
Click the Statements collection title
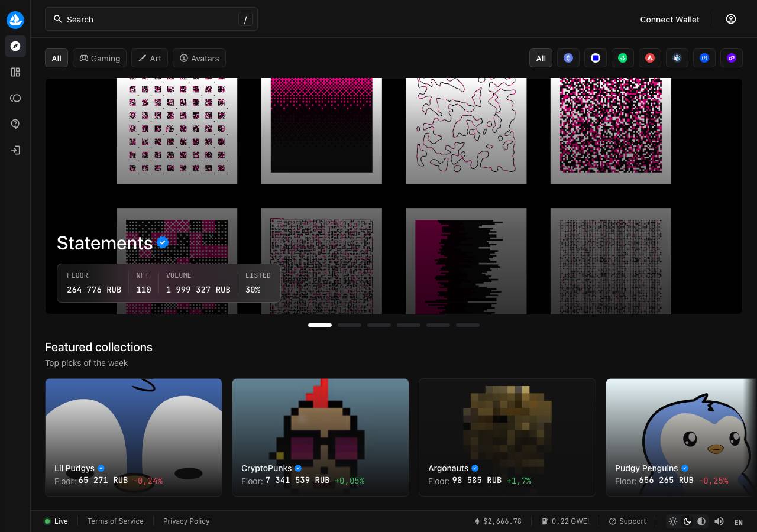pyautogui.click(x=105, y=243)
